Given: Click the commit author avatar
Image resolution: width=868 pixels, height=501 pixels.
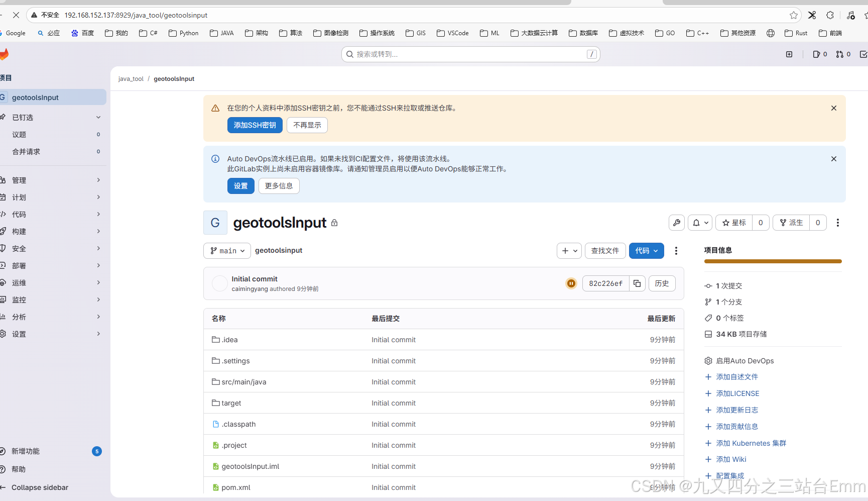Looking at the screenshot, I should pyautogui.click(x=220, y=283).
